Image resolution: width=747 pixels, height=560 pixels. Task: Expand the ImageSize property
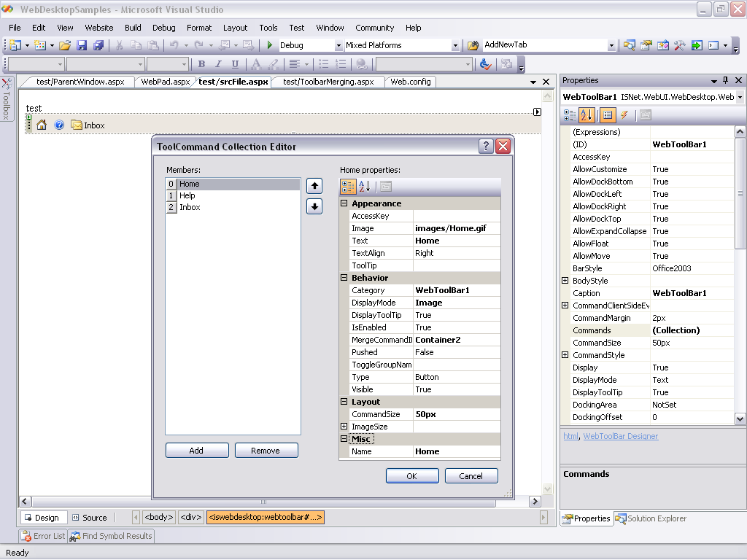coord(344,427)
